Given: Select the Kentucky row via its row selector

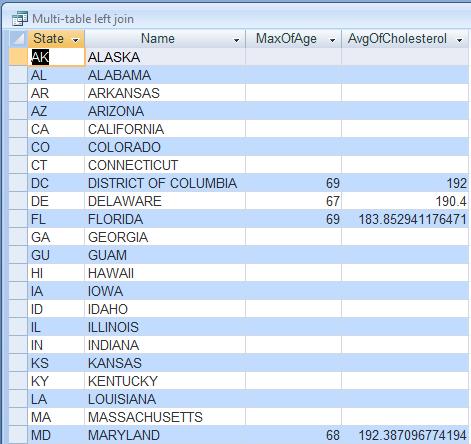Looking at the screenshot, I should click(x=18, y=381).
